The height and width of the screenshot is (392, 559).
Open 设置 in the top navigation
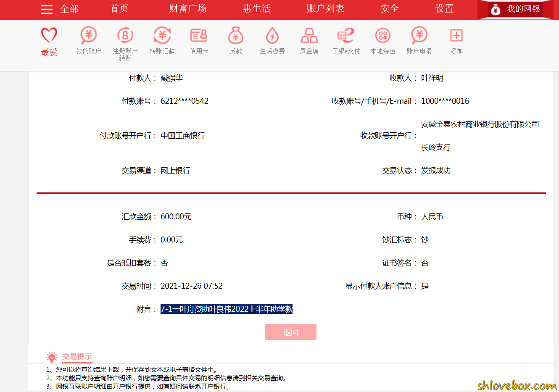tap(445, 9)
